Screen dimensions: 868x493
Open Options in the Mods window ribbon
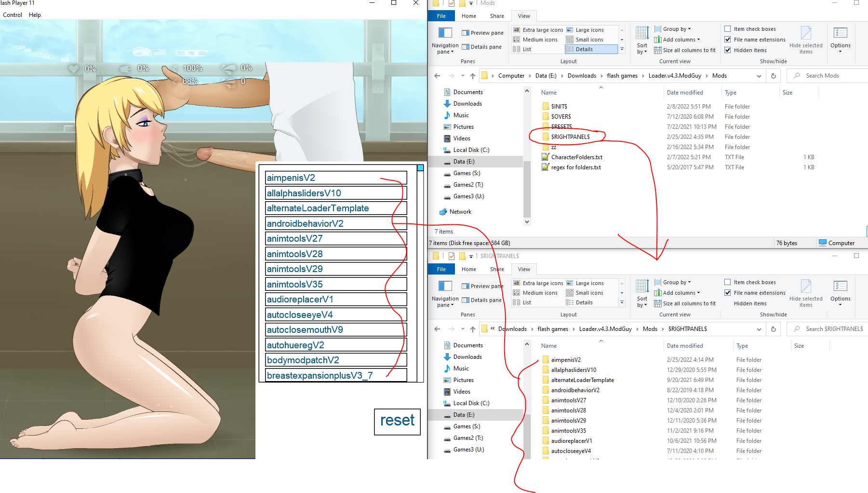tap(840, 39)
